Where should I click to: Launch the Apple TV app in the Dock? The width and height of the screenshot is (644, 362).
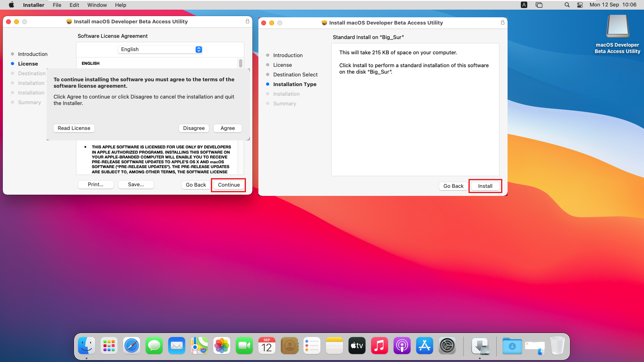[x=357, y=346]
